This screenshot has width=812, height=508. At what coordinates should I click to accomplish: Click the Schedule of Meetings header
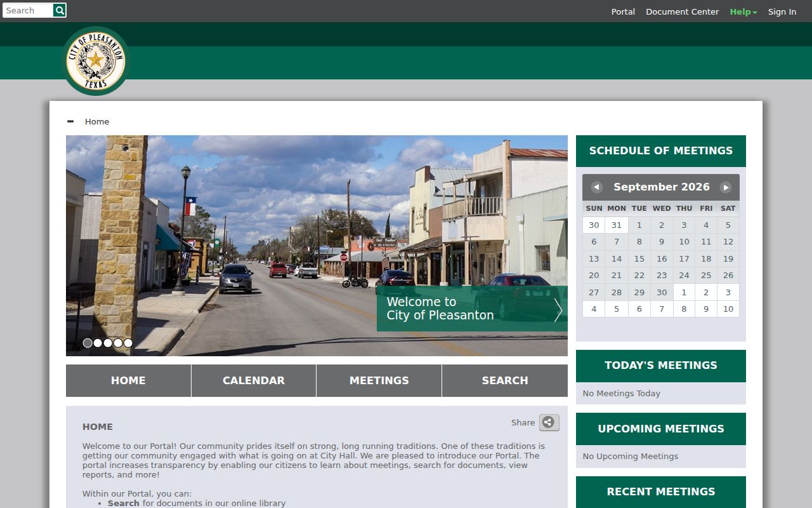tap(661, 150)
